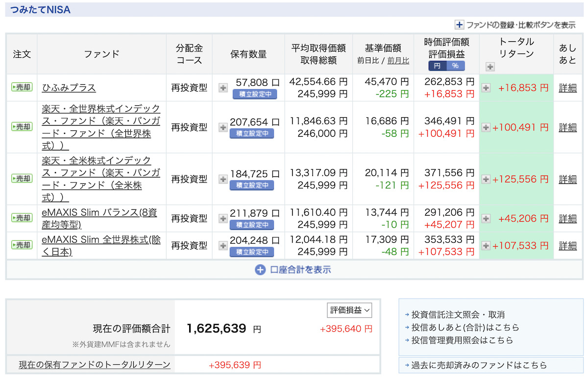This screenshot has height=377, width=588.
Task: Switch valuation display to %
Action: pos(455,66)
